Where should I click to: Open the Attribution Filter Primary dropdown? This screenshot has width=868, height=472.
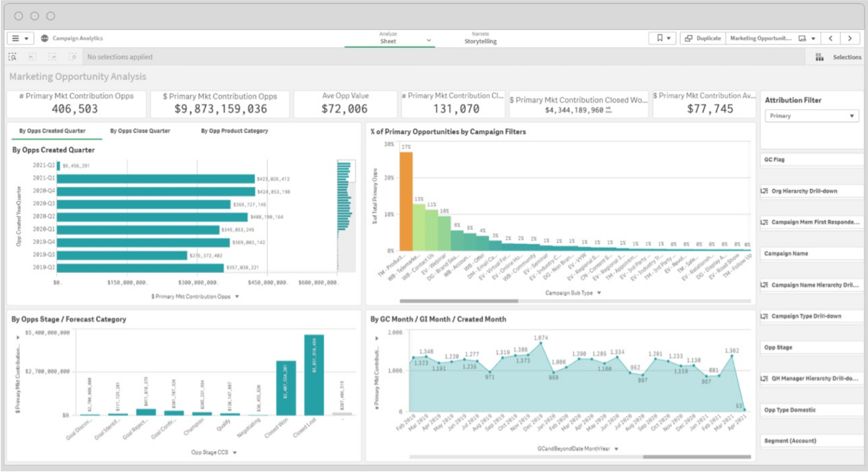click(811, 115)
